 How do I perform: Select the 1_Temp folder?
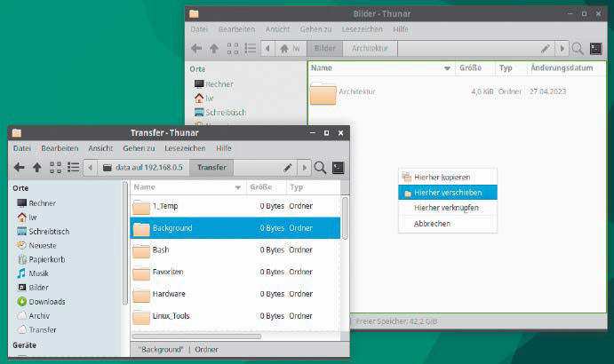coord(235,206)
